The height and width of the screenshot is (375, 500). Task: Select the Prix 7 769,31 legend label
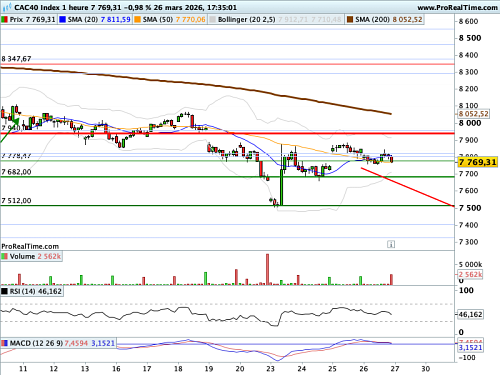tap(32, 20)
